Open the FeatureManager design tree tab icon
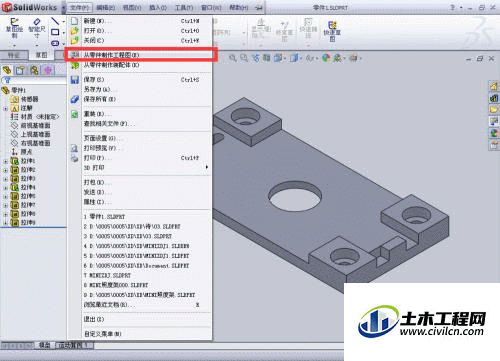 point(7,70)
